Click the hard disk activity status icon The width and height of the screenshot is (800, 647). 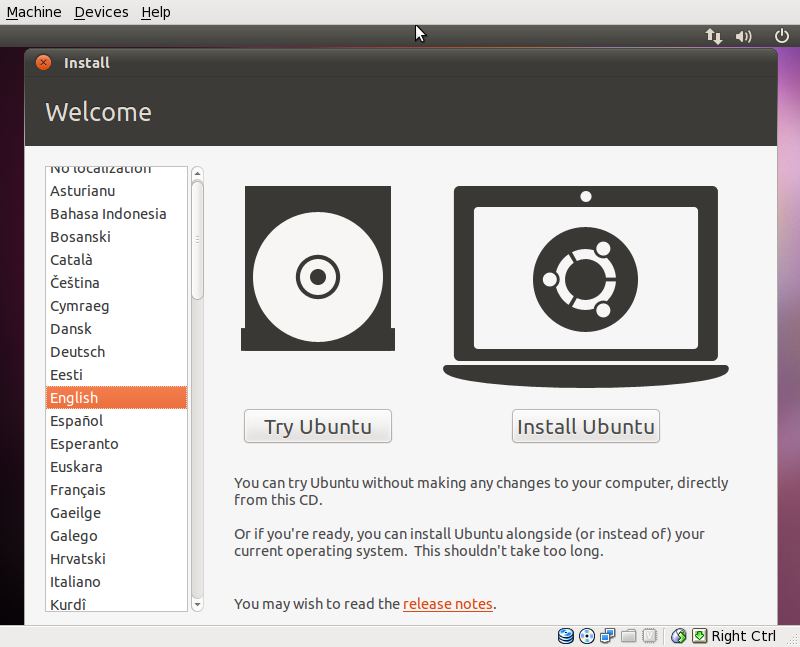[x=565, y=636]
